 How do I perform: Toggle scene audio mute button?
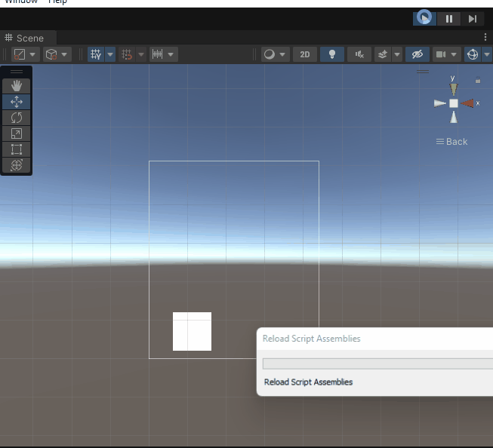pyautogui.click(x=359, y=54)
